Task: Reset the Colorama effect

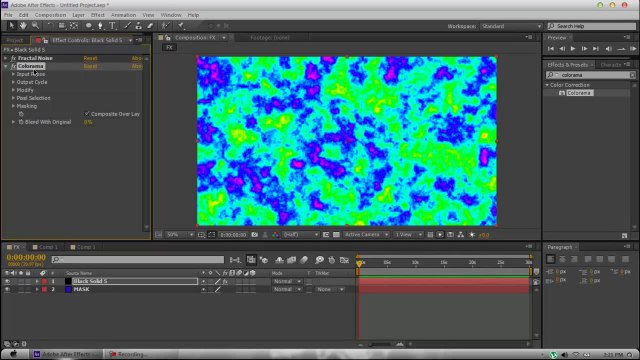Action: point(90,66)
